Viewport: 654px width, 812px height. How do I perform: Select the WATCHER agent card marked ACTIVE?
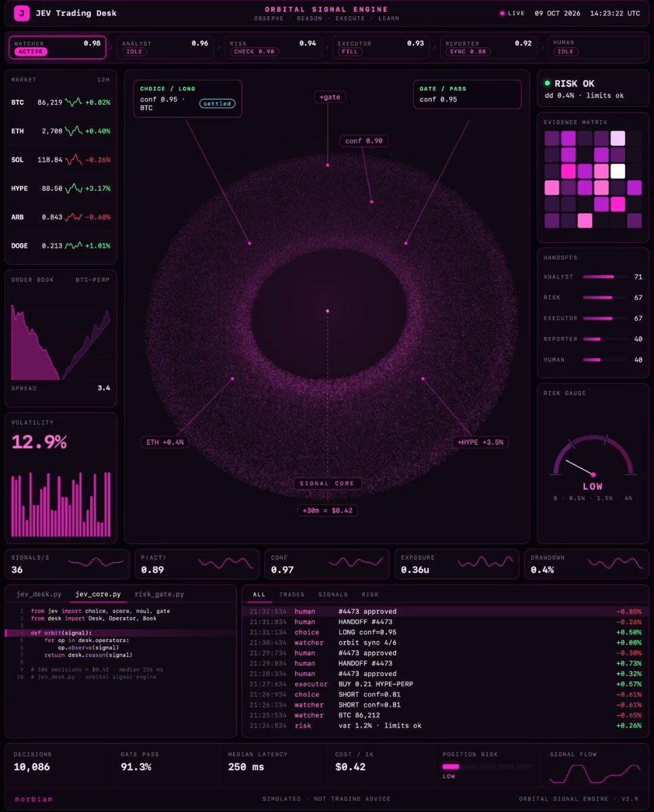point(57,47)
